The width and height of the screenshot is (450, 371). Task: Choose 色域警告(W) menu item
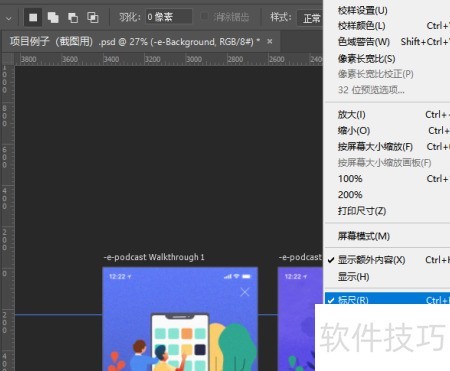(x=387, y=42)
